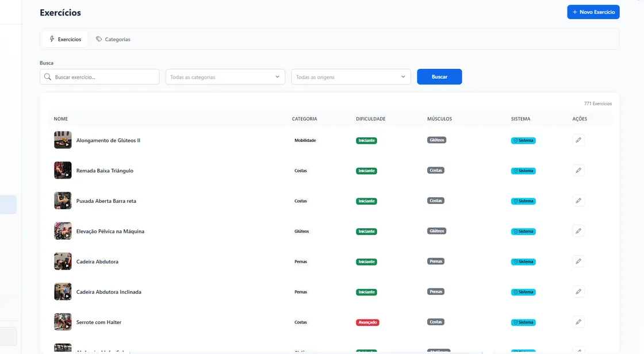Click the DIFICULDADE column header
The width and height of the screenshot is (644, 354).
point(371,119)
